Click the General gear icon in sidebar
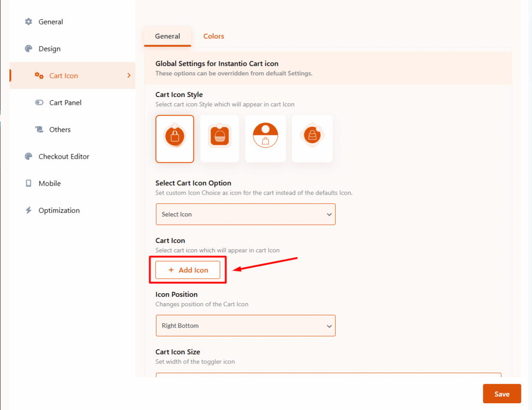This screenshot has width=532, height=410. point(29,22)
